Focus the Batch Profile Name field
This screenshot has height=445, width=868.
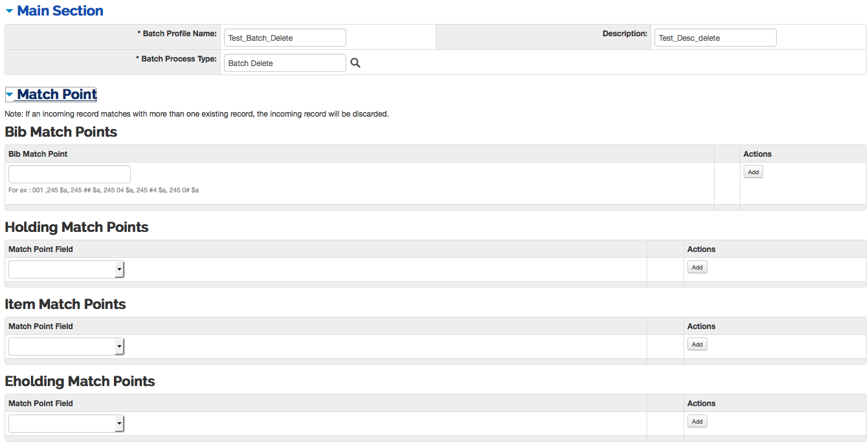[x=284, y=38]
